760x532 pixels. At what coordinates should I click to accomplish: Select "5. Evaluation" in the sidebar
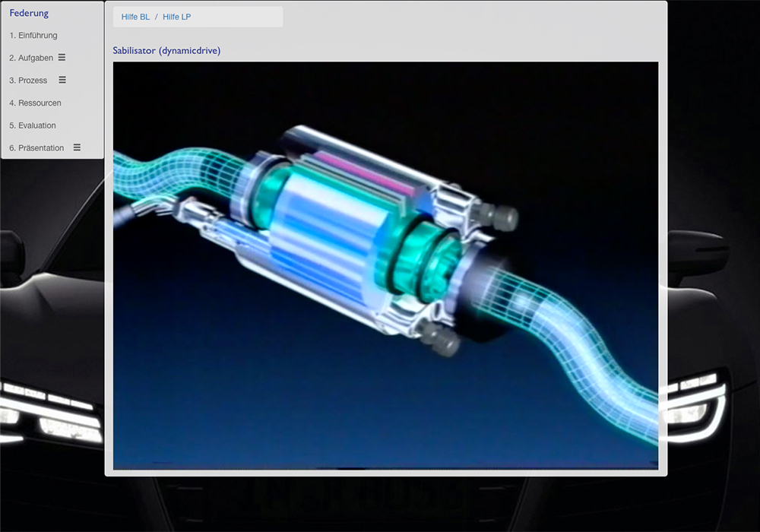33,125
